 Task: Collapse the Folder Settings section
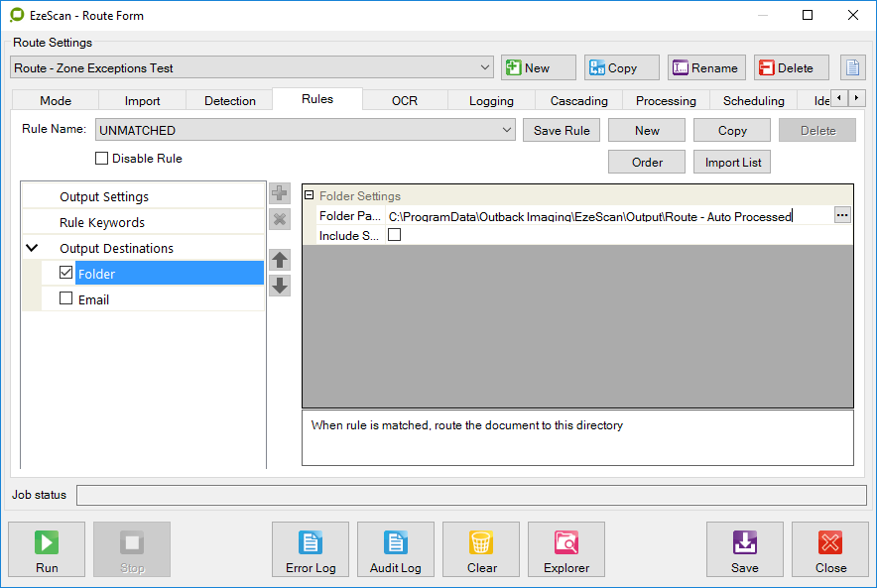(310, 196)
